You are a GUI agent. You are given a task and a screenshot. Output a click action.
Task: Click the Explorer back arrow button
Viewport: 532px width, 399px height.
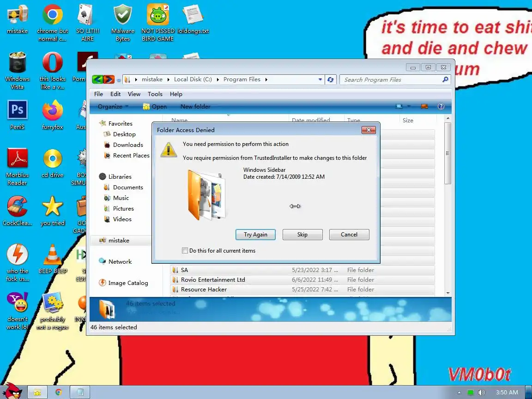[x=97, y=79]
